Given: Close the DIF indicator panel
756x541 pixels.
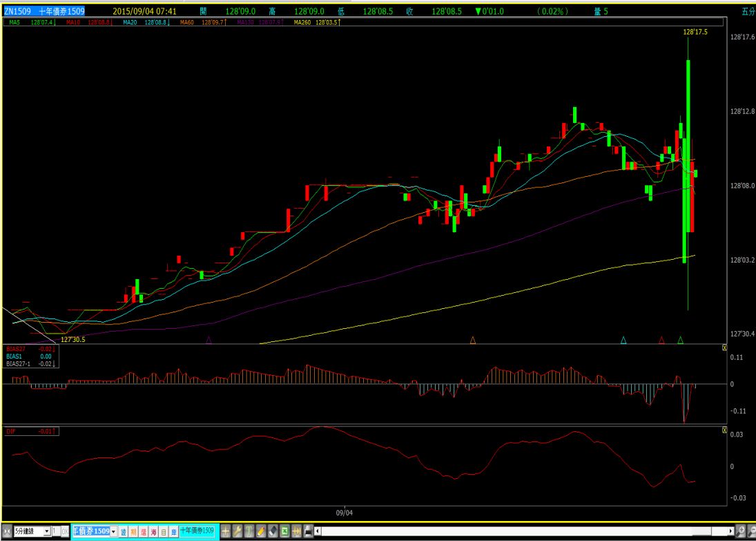Looking at the screenshot, I should (x=724, y=430).
